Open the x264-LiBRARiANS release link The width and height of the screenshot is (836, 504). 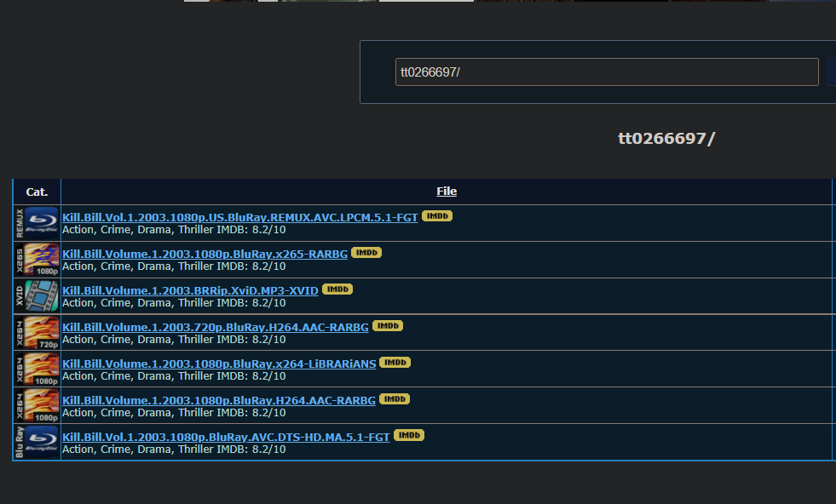tap(219, 364)
